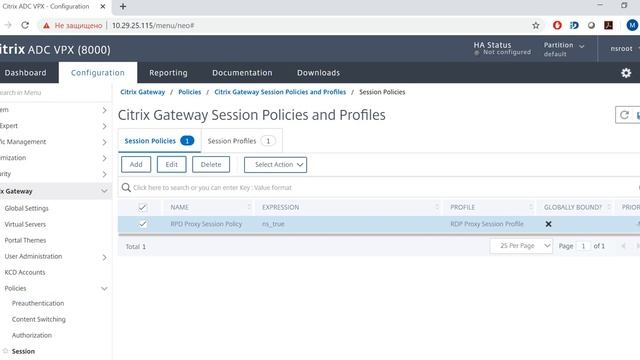The image size is (640, 360).
Task: Uncheck the RPD Proxy Session Policy row checkbox
Action: [142, 224]
